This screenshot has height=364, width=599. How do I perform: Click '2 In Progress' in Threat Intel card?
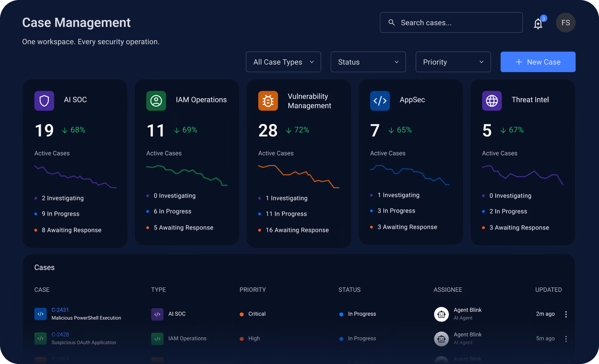click(508, 212)
